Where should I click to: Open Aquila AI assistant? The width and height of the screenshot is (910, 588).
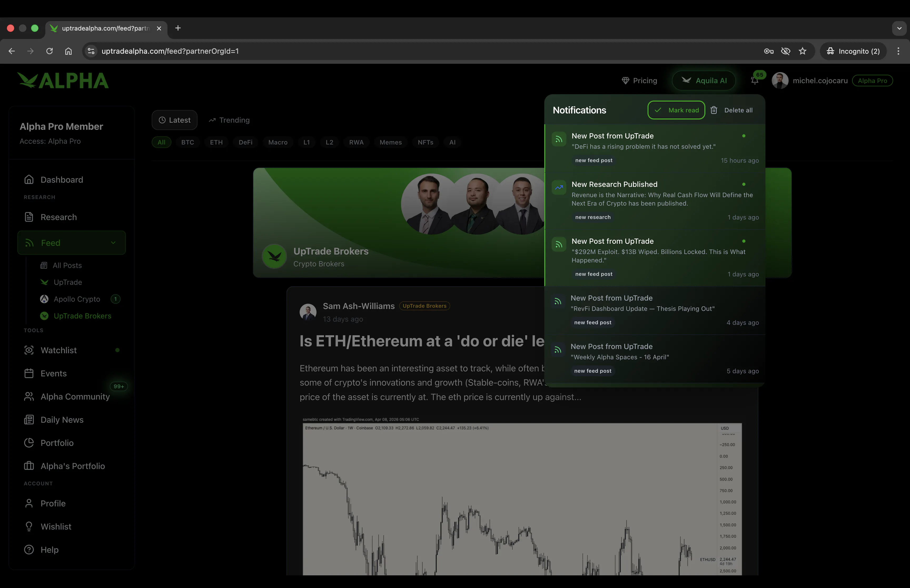coord(704,81)
